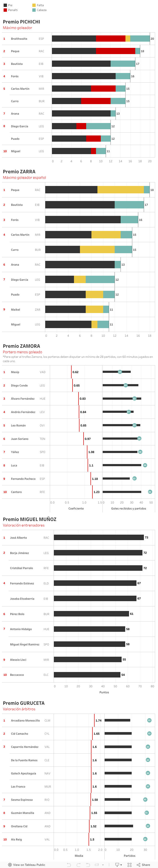The height and width of the screenshot is (868, 158).
Task: Select the red penalty segment of Braithwaite's bar
Action: [x=111, y=39]
